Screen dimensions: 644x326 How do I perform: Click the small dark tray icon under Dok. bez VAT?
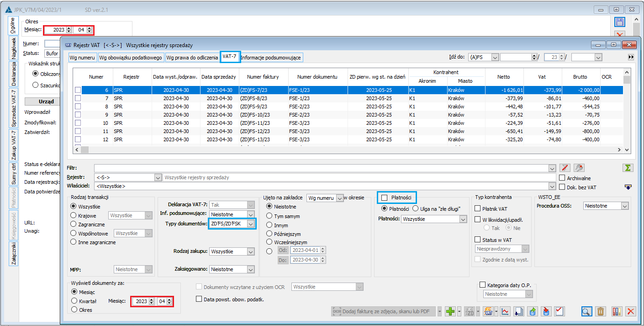pos(628,187)
